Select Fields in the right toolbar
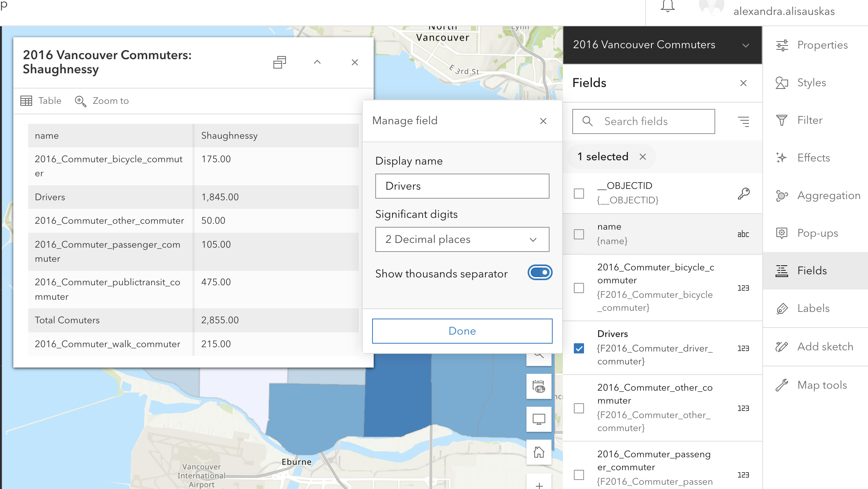This screenshot has width=868, height=489. click(x=816, y=271)
